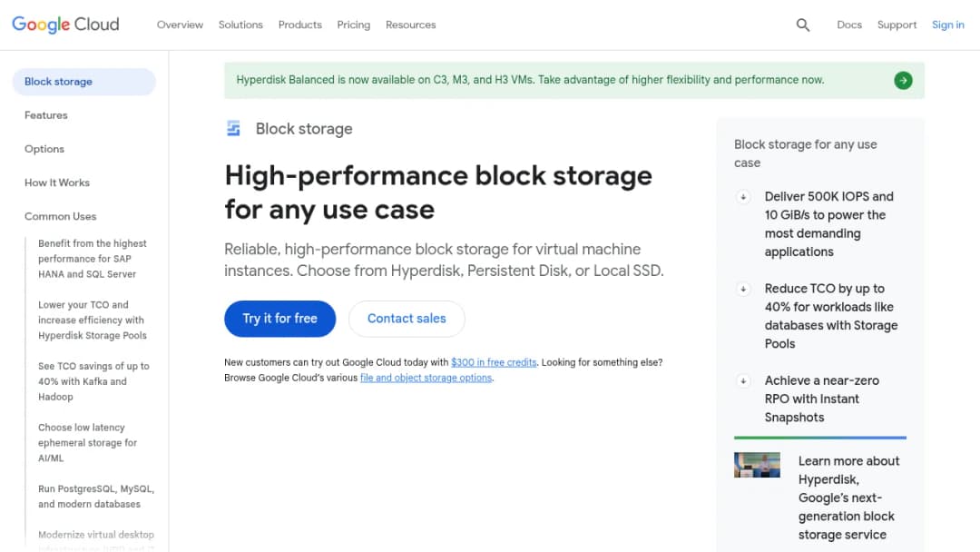Screen dimensions: 980x552
Task: Open the Overview menu
Action: click(x=180, y=25)
